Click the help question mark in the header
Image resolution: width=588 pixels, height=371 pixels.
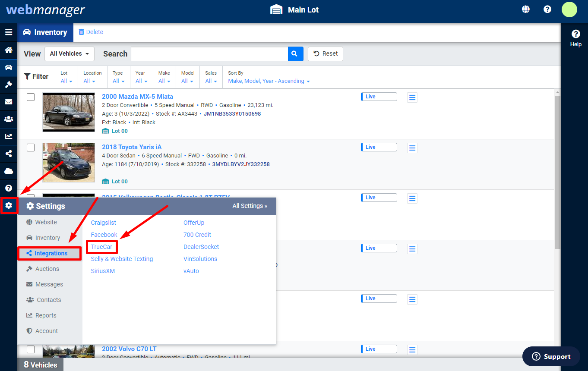click(547, 9)
